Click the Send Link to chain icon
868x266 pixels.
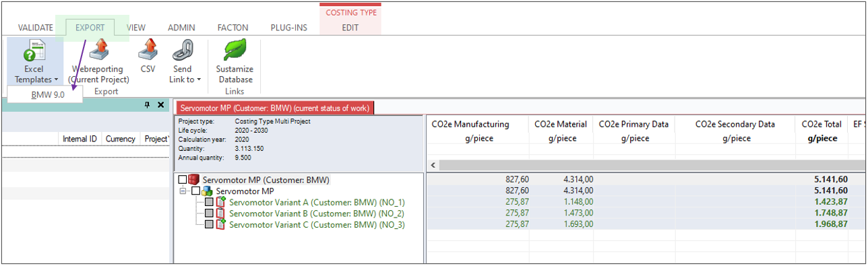point(182,51)
